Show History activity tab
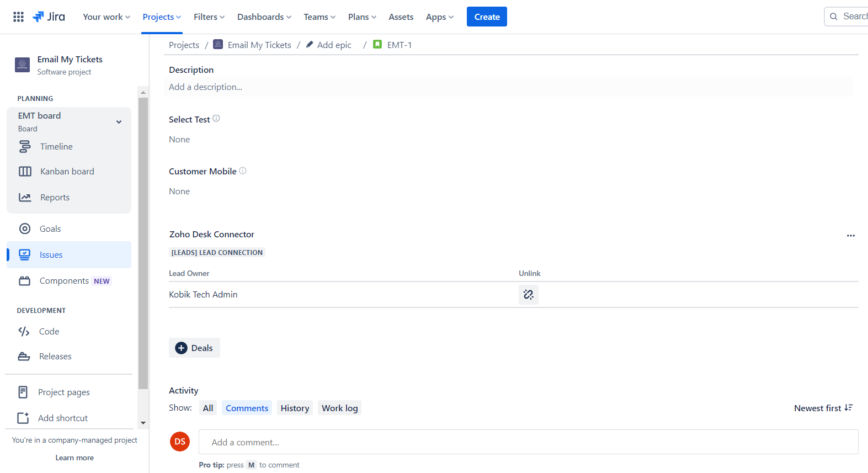868x473 pixels. (295, 408)
